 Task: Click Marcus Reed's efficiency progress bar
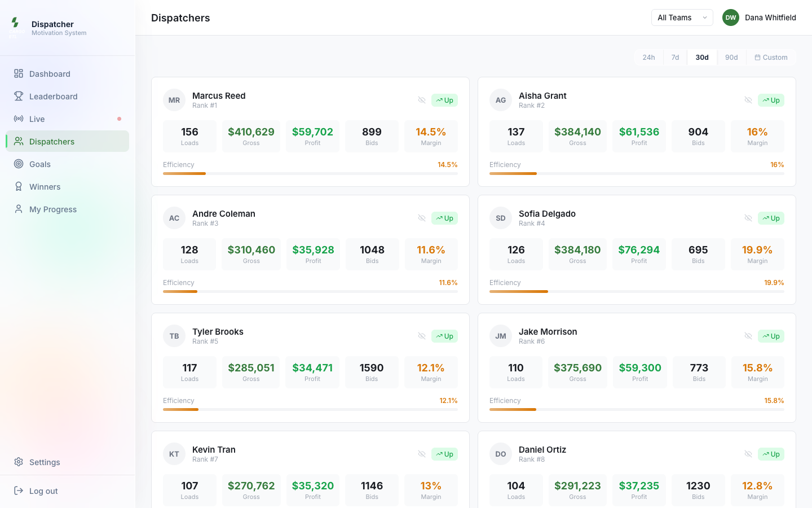coord(310,173)
